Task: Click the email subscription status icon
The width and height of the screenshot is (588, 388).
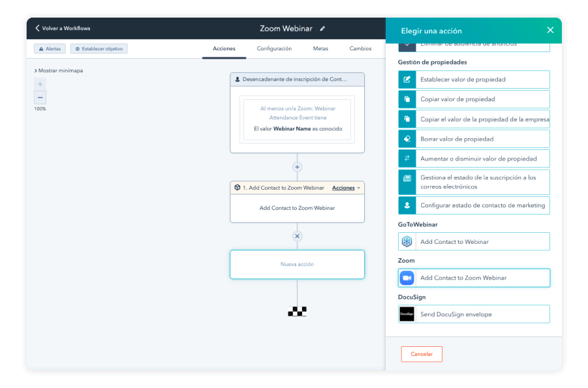Action: pyautogui.click(x=407, y=179)
